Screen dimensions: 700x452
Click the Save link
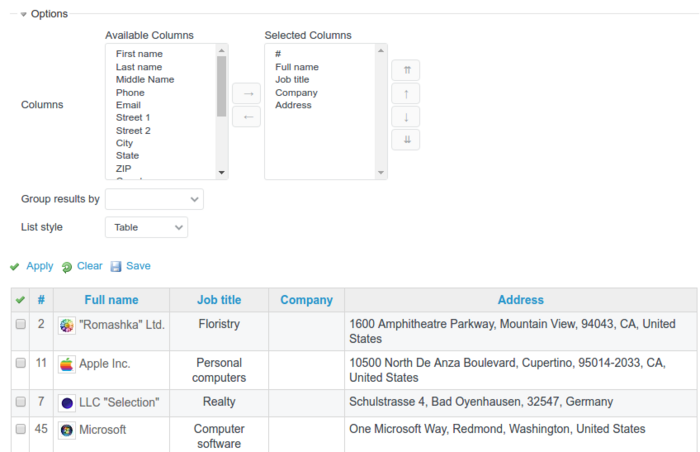coord(138,266)
